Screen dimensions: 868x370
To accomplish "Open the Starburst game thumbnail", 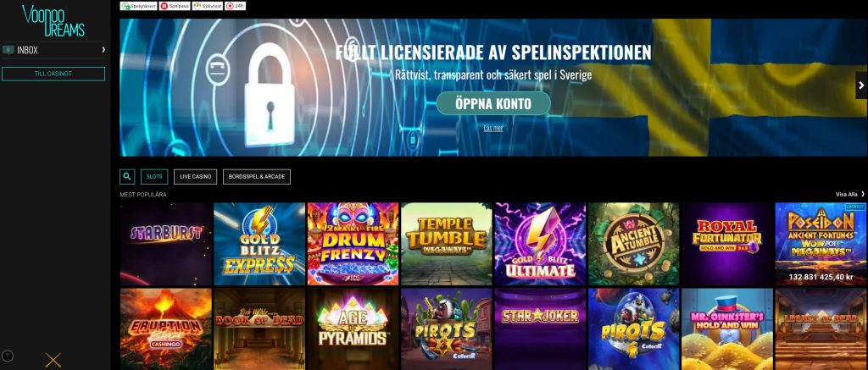I will (166, 244).
